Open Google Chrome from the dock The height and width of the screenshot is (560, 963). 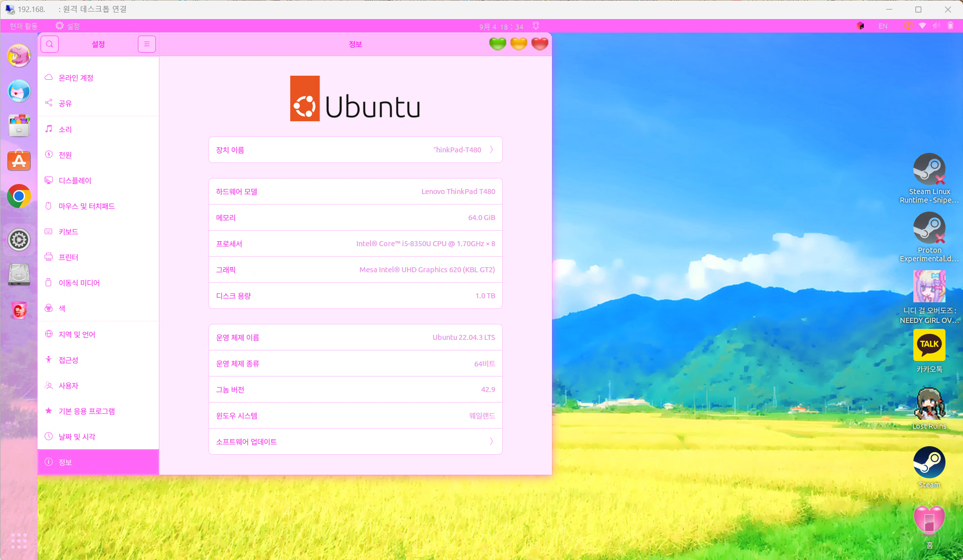pos(19,196)
